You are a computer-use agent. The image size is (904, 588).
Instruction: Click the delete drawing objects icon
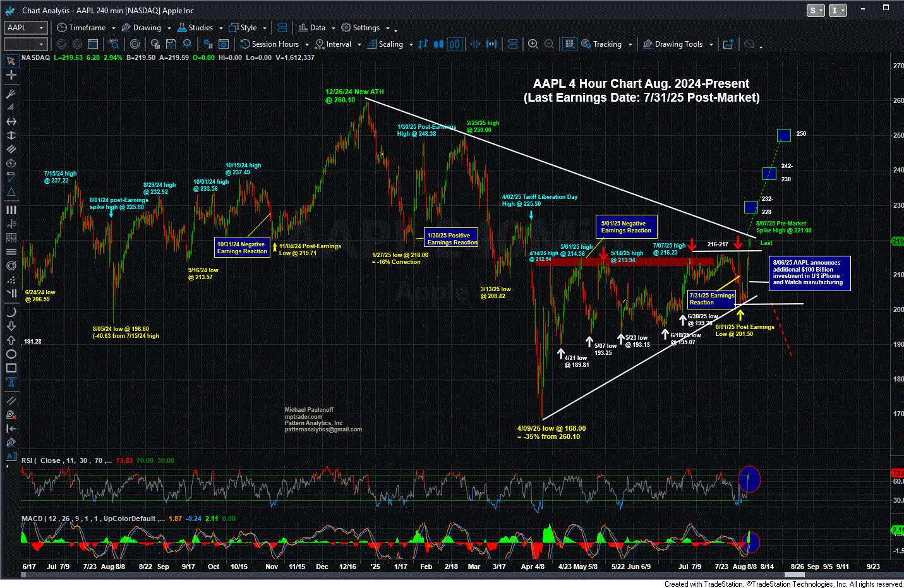point(11,414)
